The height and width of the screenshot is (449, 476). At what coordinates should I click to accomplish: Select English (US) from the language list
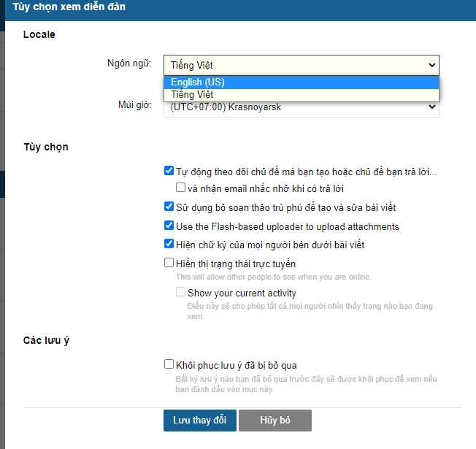[197, 82]
